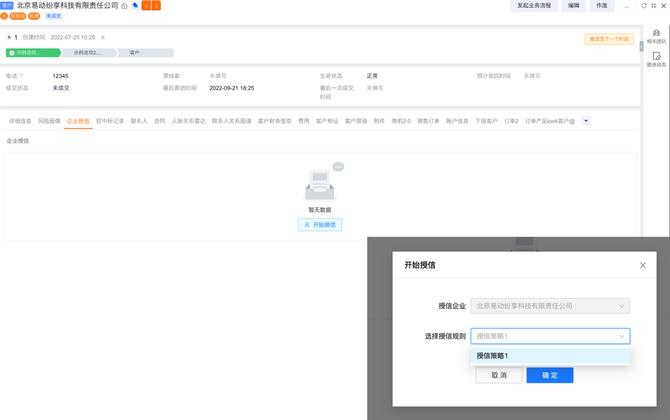670x420 pixels.
Task: Click the blue 未成交 tag under the company name
Action: tap(54, 16)
